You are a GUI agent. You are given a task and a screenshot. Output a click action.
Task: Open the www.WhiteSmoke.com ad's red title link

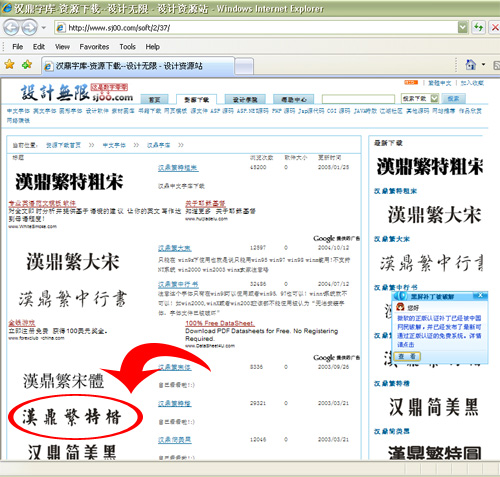coord(42,203)
